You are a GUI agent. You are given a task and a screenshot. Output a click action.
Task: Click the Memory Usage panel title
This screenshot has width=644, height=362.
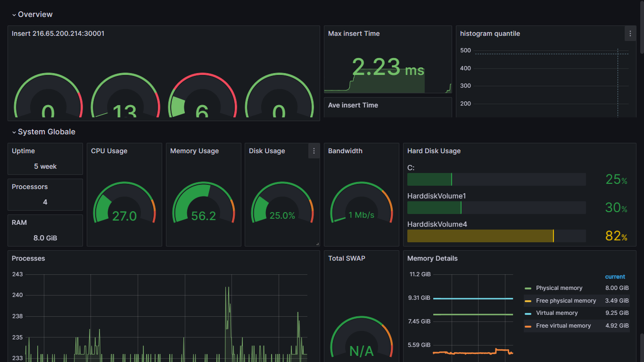pyautogui.click(x=194, y=151)
